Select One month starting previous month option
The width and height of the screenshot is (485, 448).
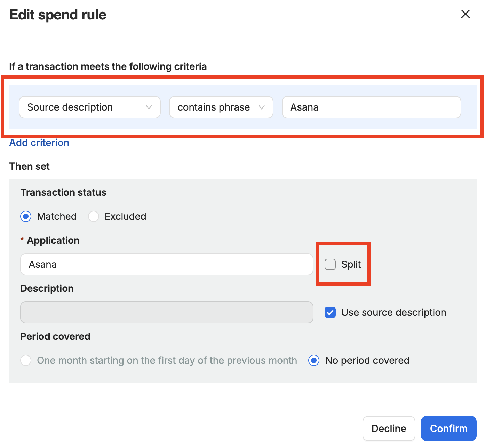coord(26,360)
